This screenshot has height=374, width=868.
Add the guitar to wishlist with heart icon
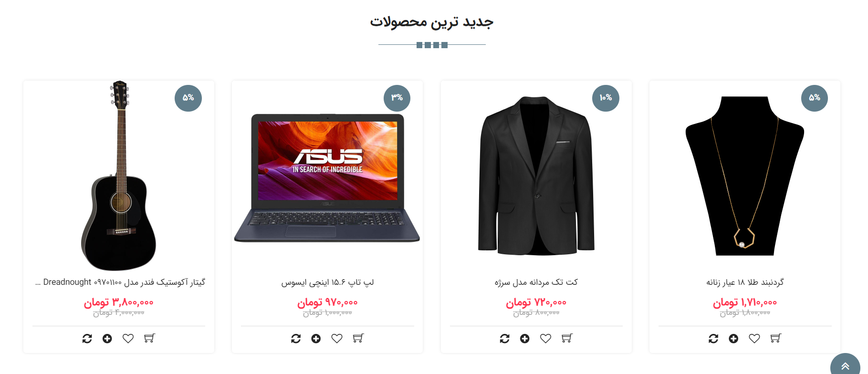point(128,338)
